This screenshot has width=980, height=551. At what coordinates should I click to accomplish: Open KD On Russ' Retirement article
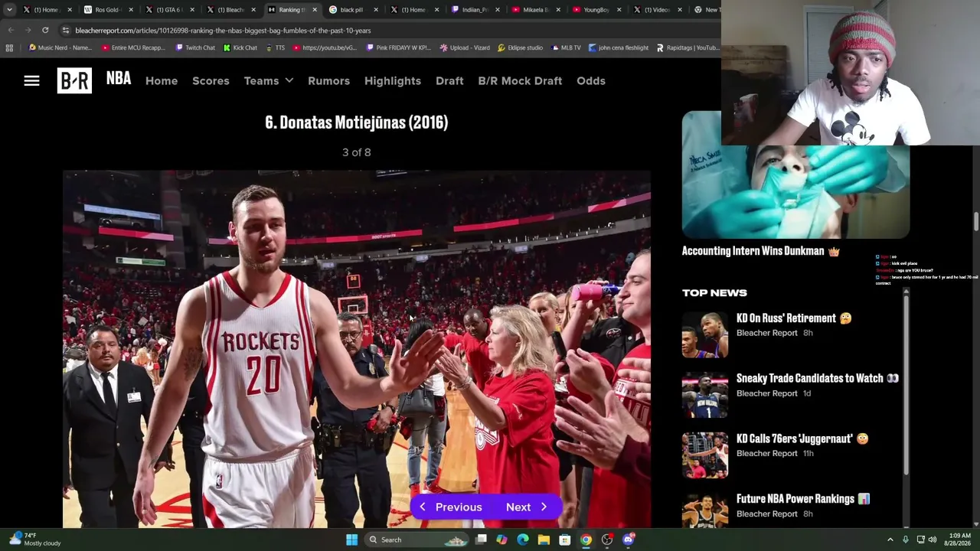pos(794,318)
